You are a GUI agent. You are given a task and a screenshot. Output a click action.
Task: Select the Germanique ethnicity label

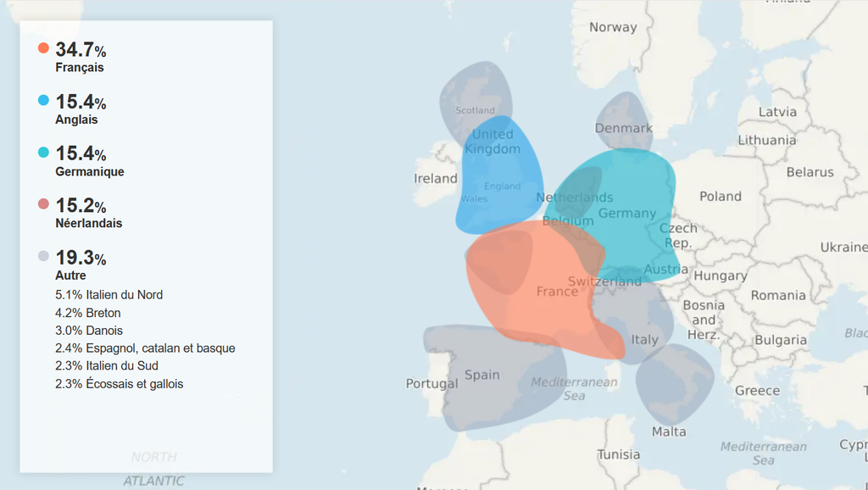click(x=90, y=171)
